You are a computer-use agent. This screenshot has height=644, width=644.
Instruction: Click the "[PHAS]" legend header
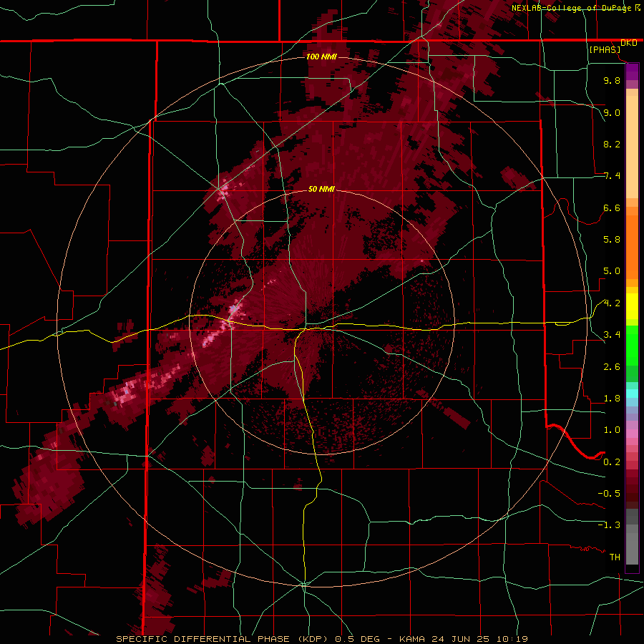pos(605,50)
